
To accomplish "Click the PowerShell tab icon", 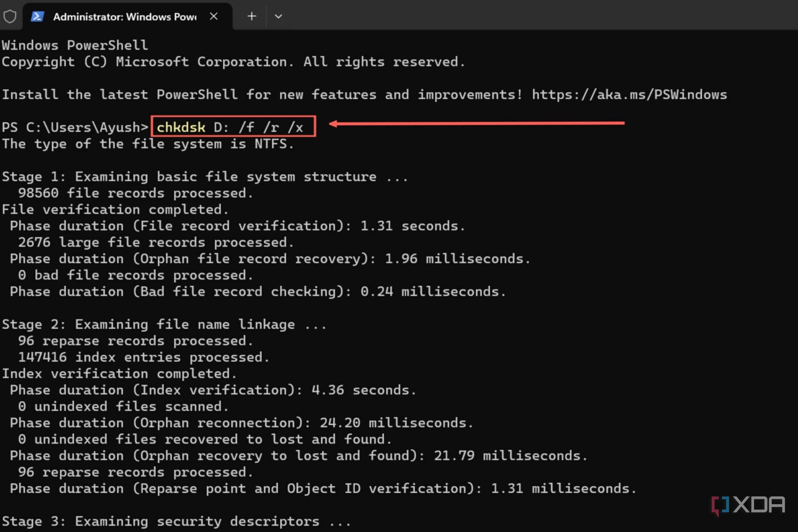I will pos(37,16).
